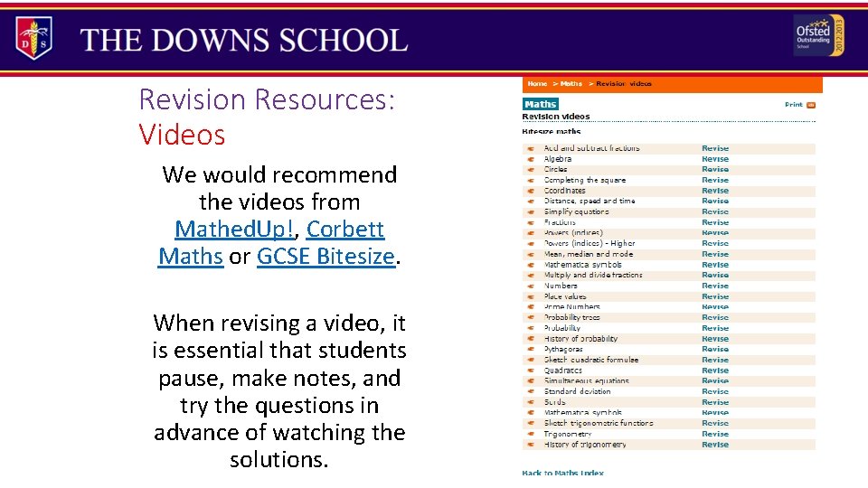
Task: Click the Probability trees topic text
Action: (571, 317)
